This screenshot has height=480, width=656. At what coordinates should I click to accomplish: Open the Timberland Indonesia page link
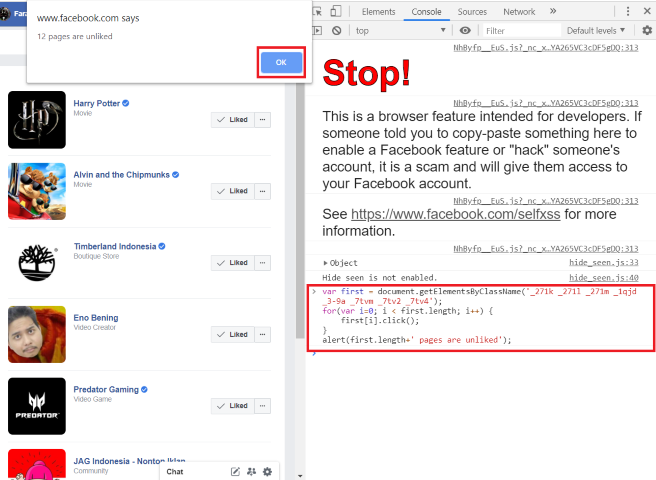[115, 246]
